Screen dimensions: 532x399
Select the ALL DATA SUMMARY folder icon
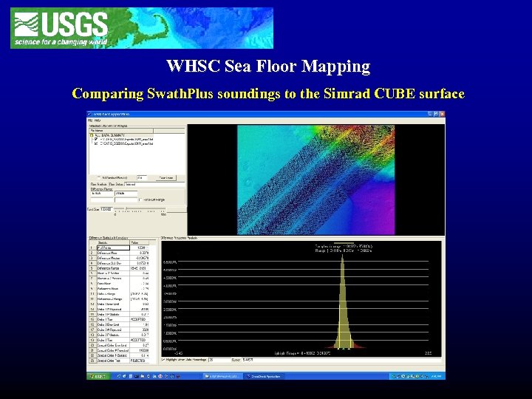[92, 135]
